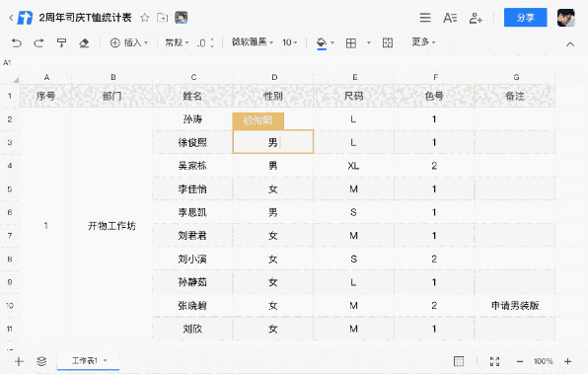Open the sheet list layers icon
588x374 pixels.
pyautogui.click(x=41, y=361)
